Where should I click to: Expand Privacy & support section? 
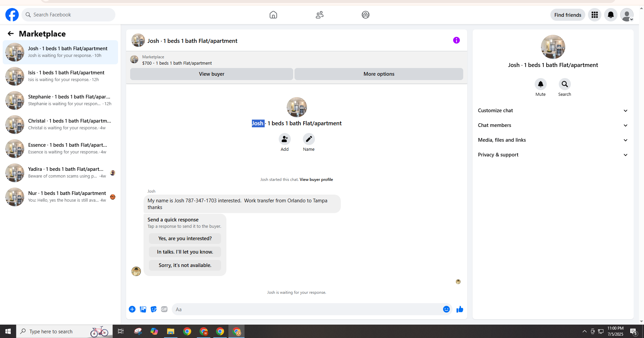pos(553,155)
